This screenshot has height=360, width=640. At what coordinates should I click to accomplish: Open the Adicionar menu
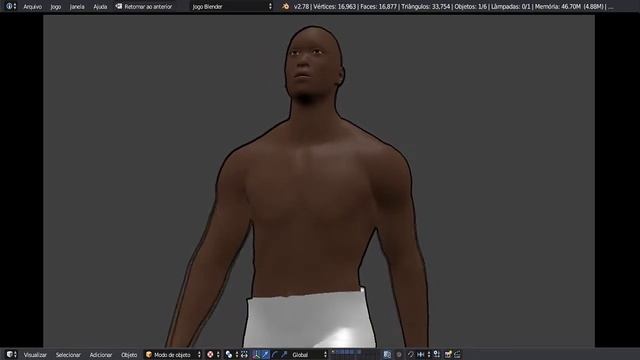[101, 355]
